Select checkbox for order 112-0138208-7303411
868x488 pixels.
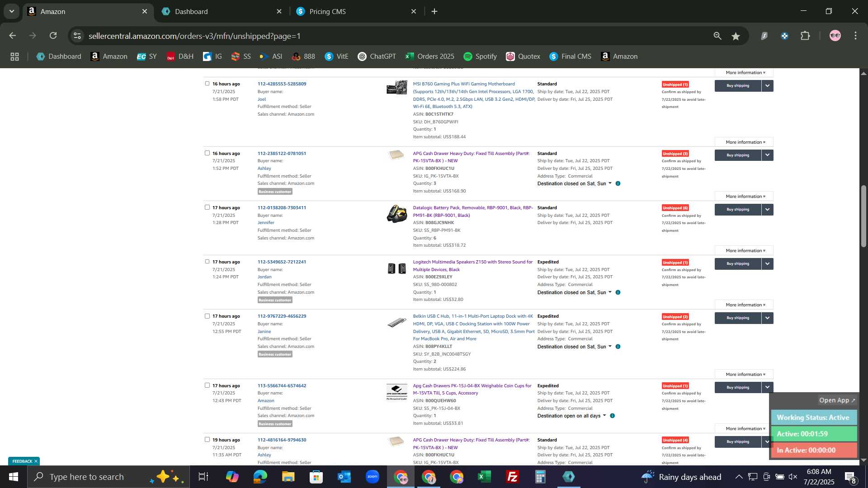207,207
